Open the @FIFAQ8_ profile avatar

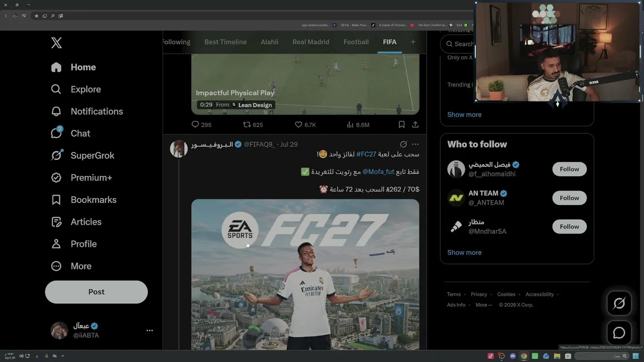179,149
